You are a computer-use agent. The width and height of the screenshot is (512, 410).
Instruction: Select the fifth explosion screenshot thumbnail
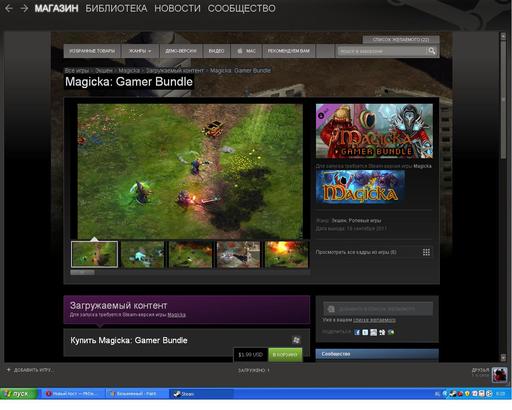click(x=287, y=254)
